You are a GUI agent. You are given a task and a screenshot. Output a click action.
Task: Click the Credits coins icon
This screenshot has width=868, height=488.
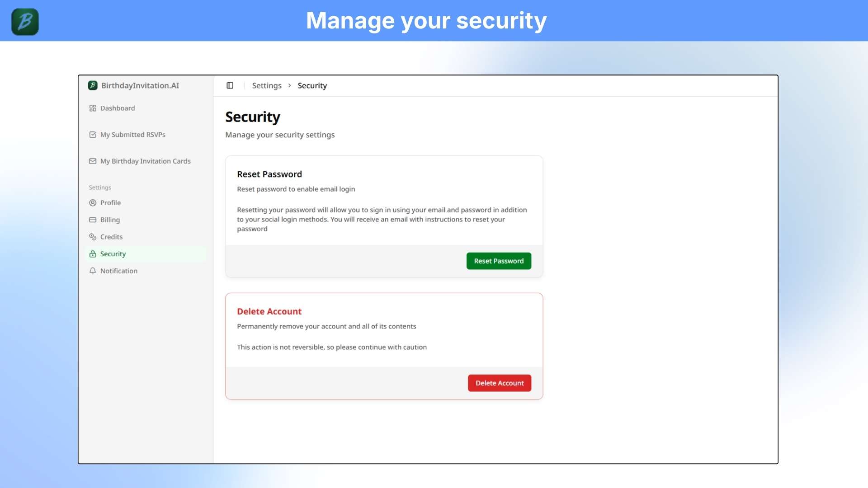pos(93,237)
